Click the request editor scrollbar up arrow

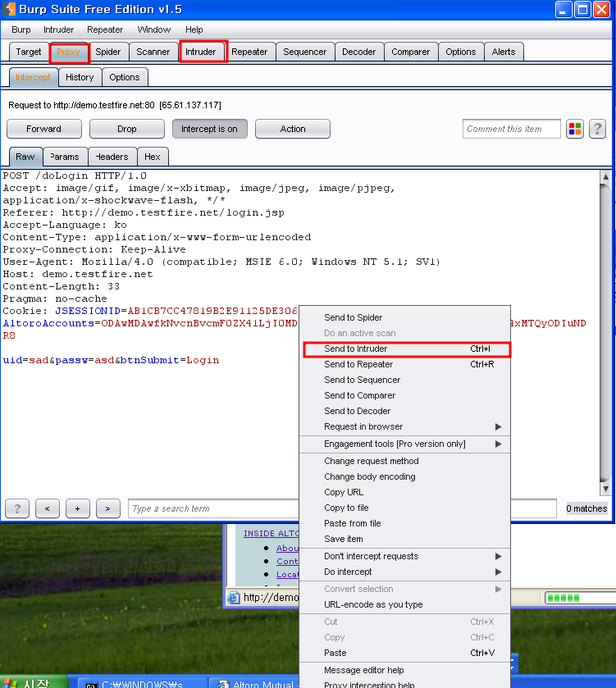(605, 176)
